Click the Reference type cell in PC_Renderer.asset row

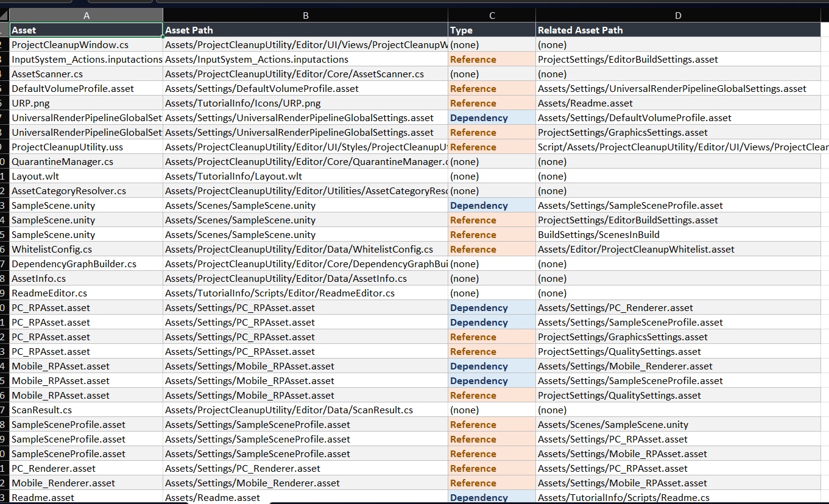click(x=492, y=468)
